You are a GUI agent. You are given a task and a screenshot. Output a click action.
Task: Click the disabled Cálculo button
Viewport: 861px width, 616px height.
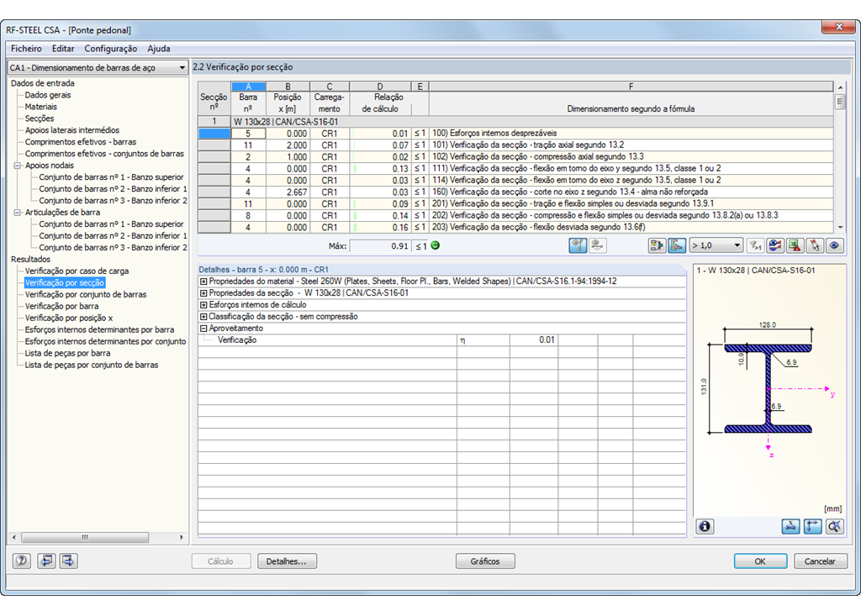click(221, 561)
